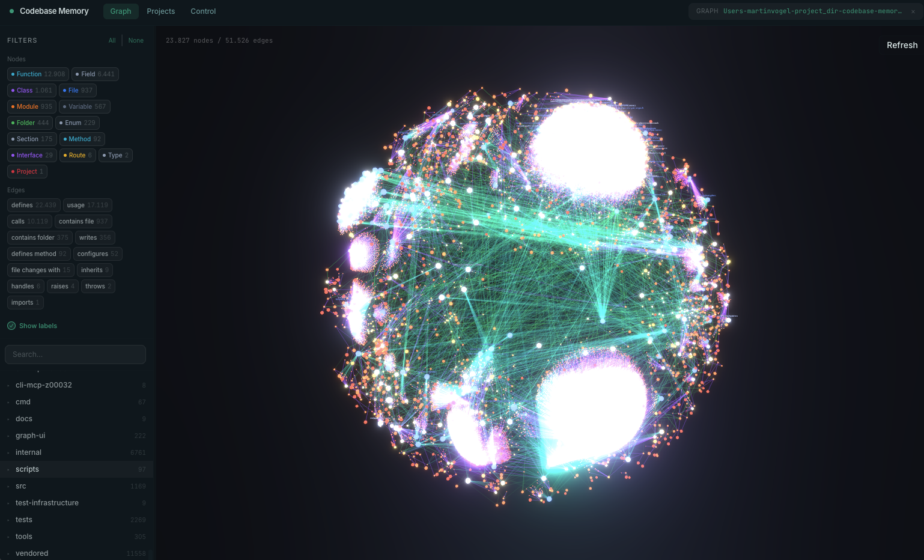Click the Search field in the sidebar

tap(75, 354)
